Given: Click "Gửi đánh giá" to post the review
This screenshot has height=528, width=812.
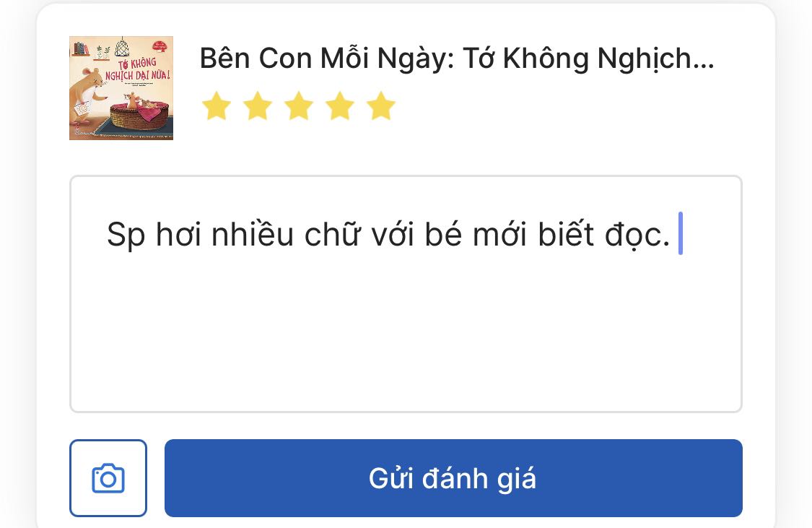Looking at the screenshot, I should coord(453,477).
